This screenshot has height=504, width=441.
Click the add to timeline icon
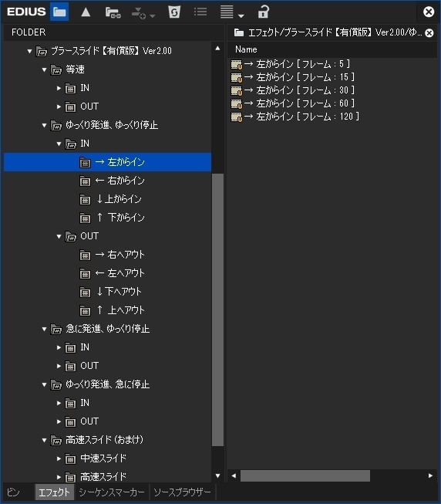139,13
